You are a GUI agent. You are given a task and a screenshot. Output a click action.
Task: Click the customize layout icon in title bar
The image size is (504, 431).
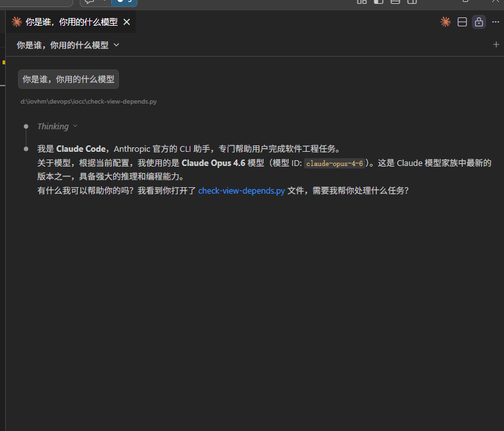click(362, 2)
